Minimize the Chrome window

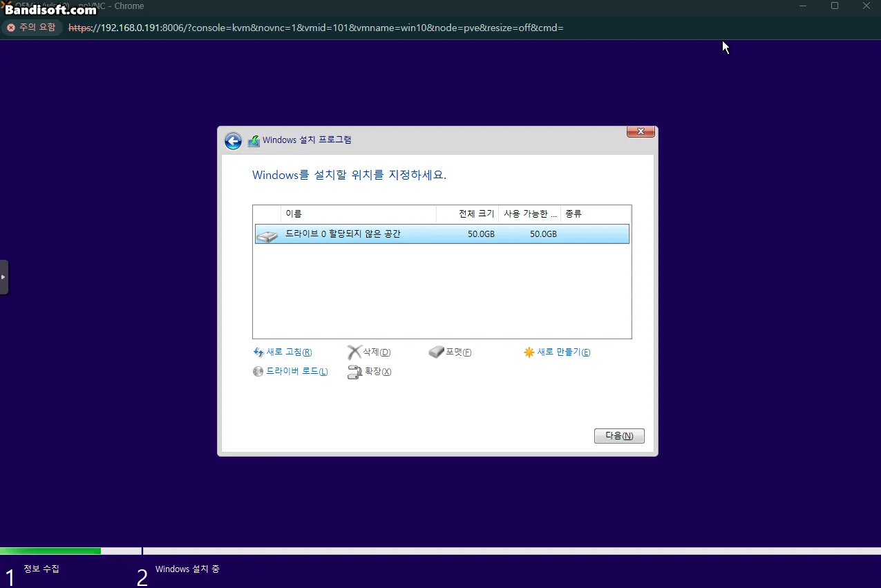803,6
